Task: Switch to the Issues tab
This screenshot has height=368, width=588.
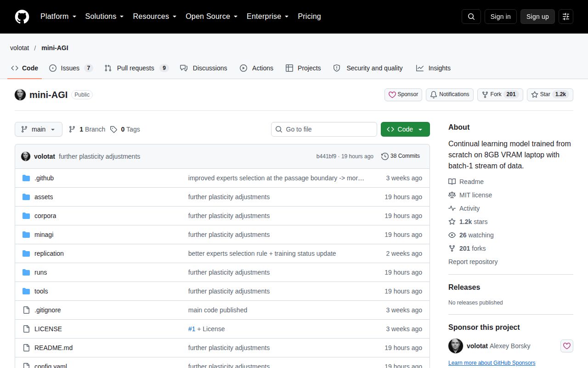Action: pyautogui.click(x=71, y=68)
